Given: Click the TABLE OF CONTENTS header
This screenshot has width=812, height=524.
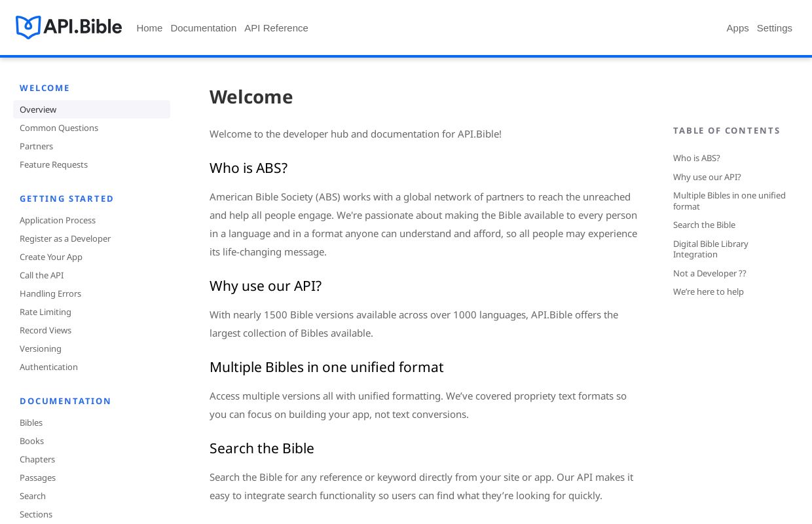Looking at the screenshot, I should pyautogui.click(x=727, y=130).
